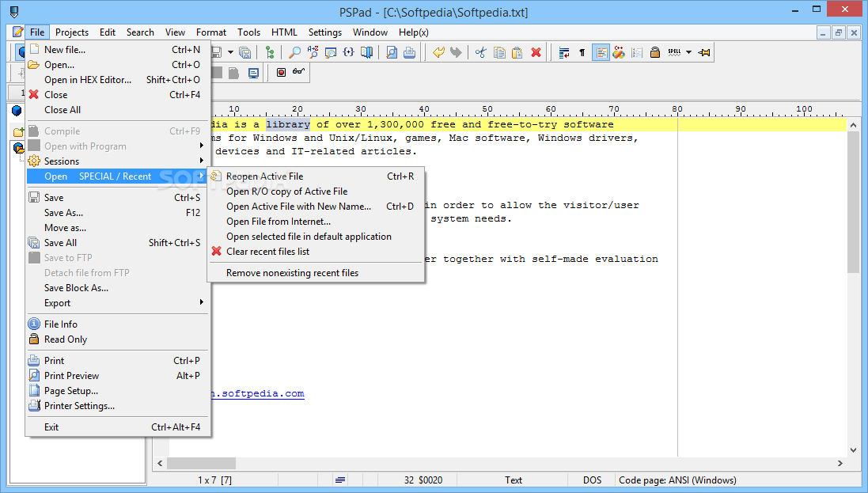Click the vertical scrollbar thumb

click(x=853, y=203)
